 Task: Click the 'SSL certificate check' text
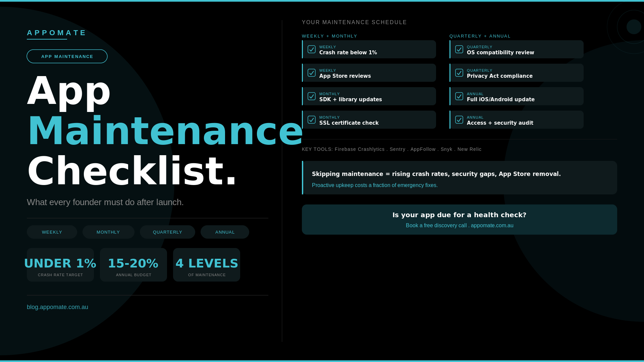349,123
